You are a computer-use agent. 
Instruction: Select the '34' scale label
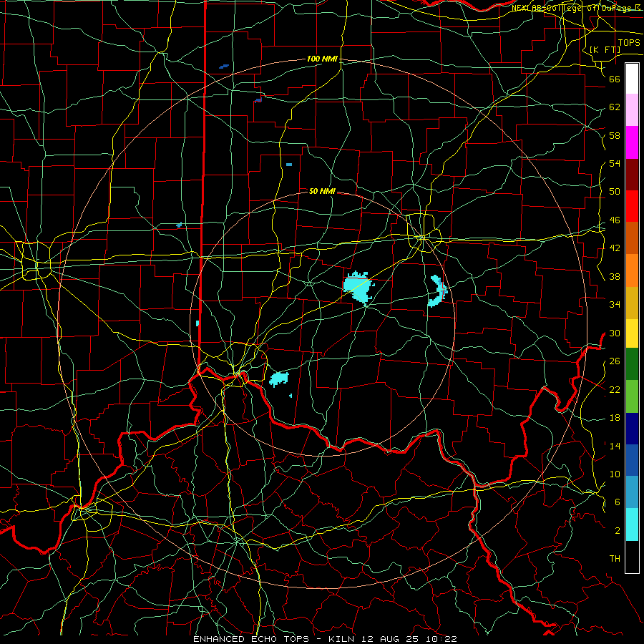(615, 305)
